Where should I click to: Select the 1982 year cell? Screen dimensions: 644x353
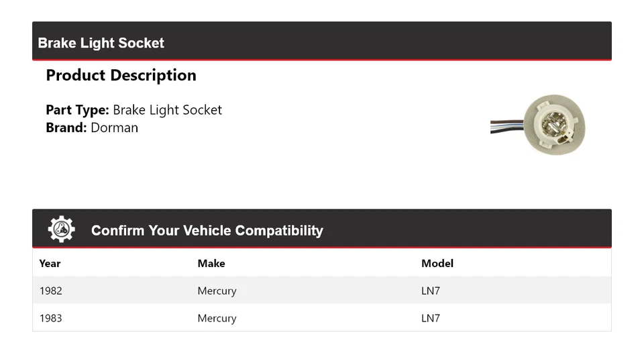click(x=51, y=291)
